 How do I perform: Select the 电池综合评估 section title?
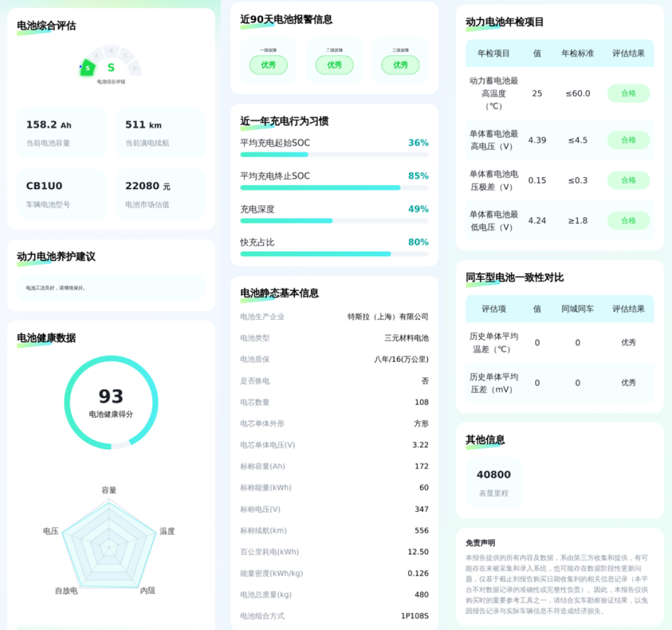tap(46, 25)
